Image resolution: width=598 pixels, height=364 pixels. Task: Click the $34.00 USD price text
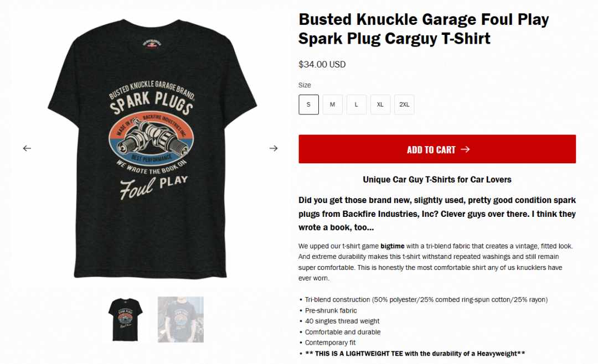[322, 64]
